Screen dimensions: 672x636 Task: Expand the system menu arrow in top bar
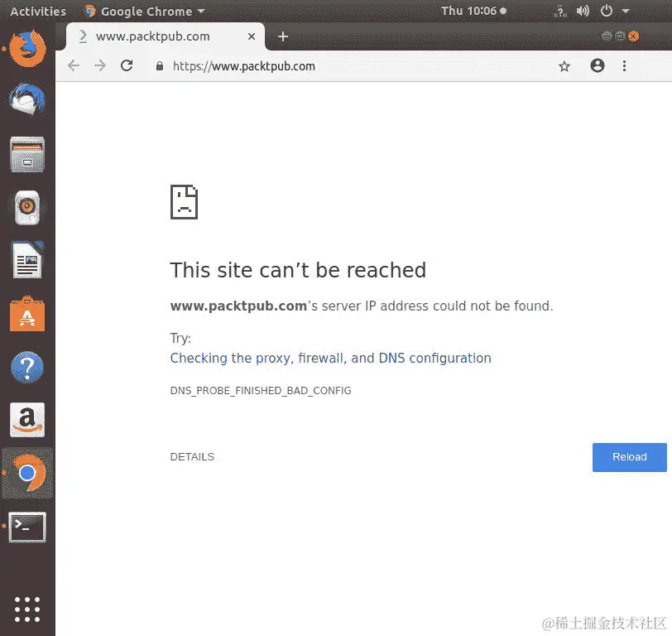point(626,11)
